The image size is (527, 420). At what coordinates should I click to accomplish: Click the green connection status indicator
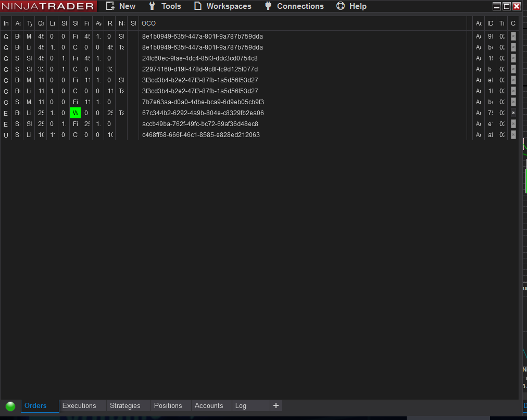[x=10, y=406]
